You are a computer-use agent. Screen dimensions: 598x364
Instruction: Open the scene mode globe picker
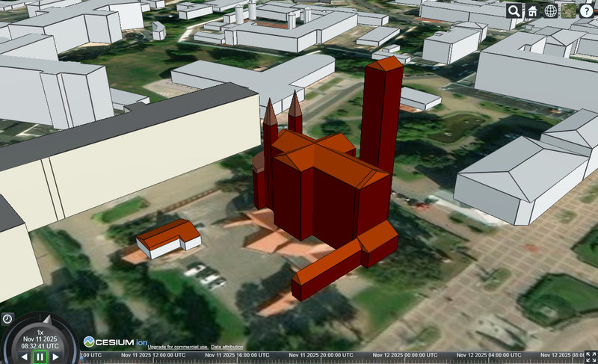pos(551,10)
